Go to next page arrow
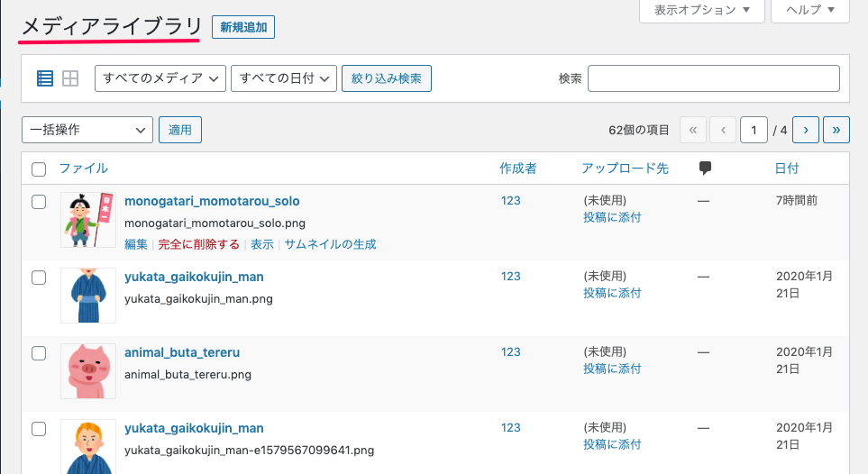The height and width of the screenshot is (474, 868). click(806, 130)
